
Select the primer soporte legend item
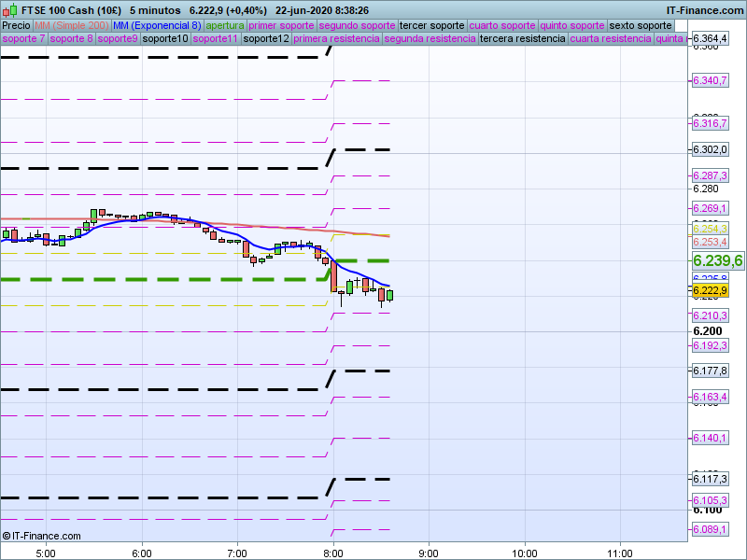click(x=283, y=25)
